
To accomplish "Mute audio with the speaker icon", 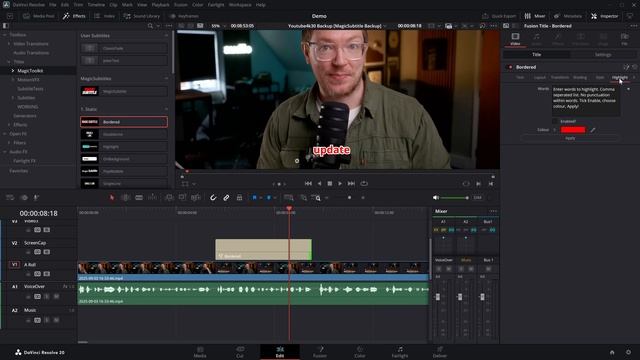I will click(x=436, y=198).
